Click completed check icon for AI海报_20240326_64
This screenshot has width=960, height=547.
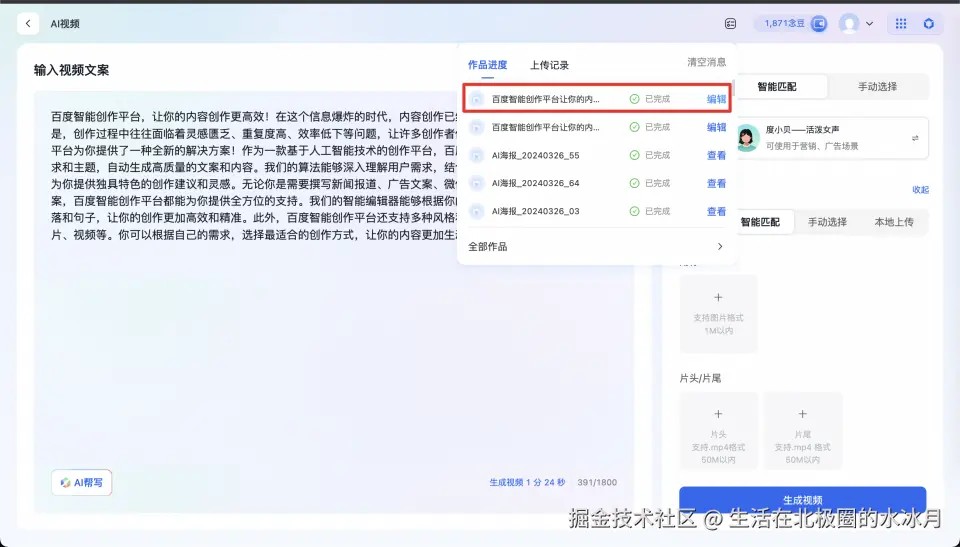point(634,183)
